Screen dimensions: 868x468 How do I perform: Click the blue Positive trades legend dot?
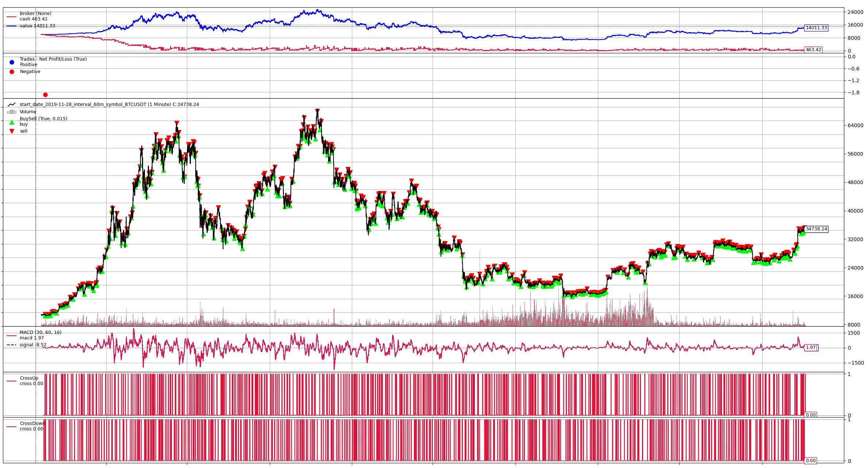[12, 62]
